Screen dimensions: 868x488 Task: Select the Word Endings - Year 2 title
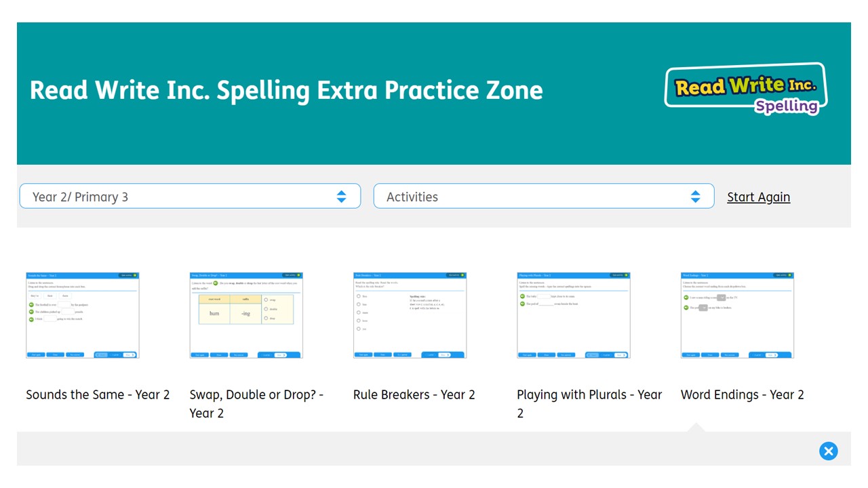pyautogui.click(x=743, y=394)
